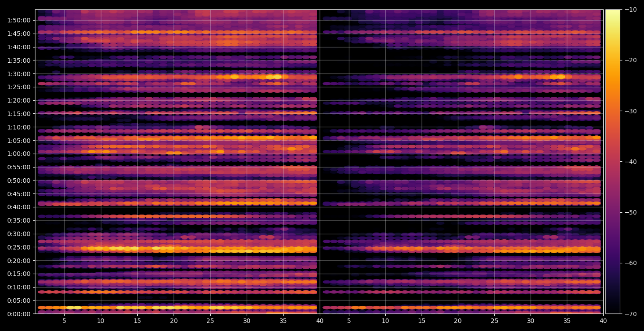The width and height of the screenshot is (644, 331).
Task: Select the 0:35:00 time label
Action: (x=19, y=220)
